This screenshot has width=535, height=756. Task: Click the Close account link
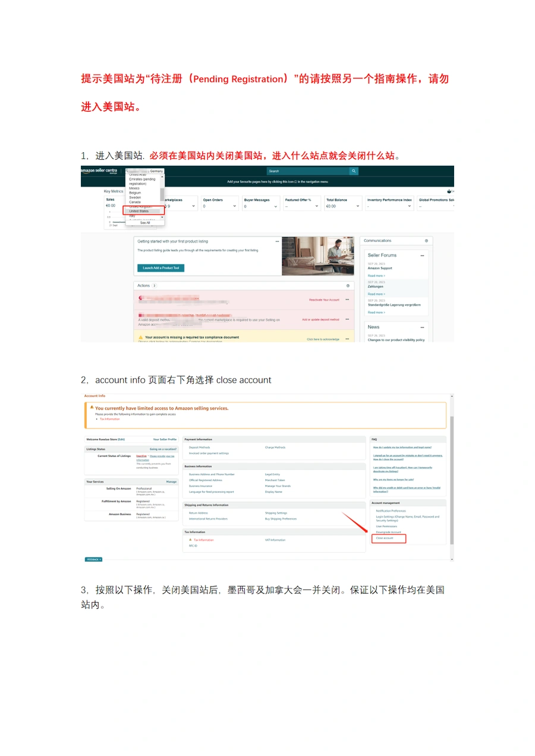(385, 538)
